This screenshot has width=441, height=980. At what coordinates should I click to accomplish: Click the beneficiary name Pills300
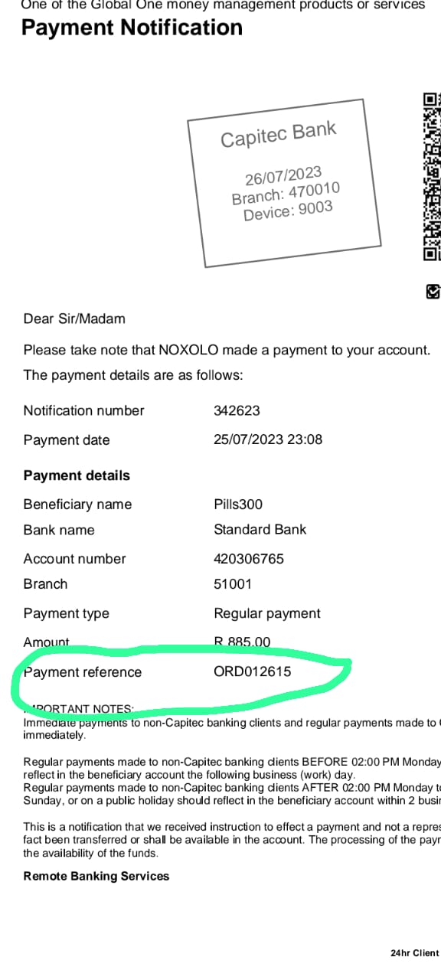238,504
